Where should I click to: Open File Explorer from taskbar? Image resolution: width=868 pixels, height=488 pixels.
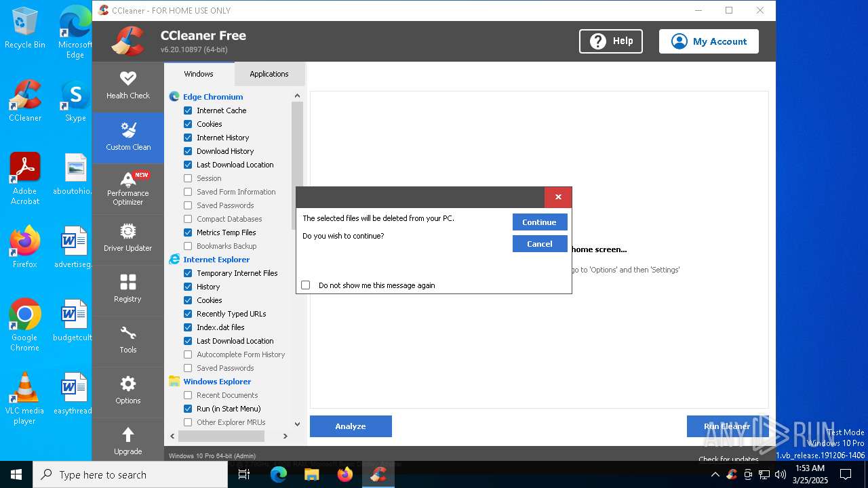pyautogui.click(x=311, y=474)
